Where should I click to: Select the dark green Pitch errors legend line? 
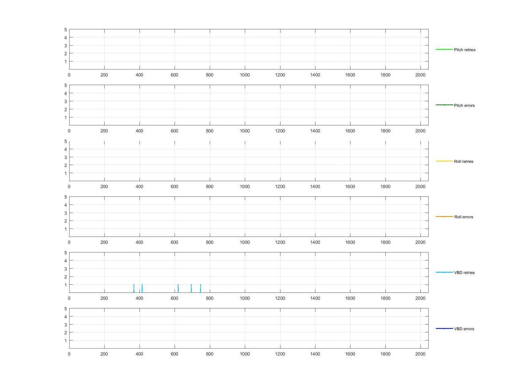pyautogui.click(x=444, y=105)
